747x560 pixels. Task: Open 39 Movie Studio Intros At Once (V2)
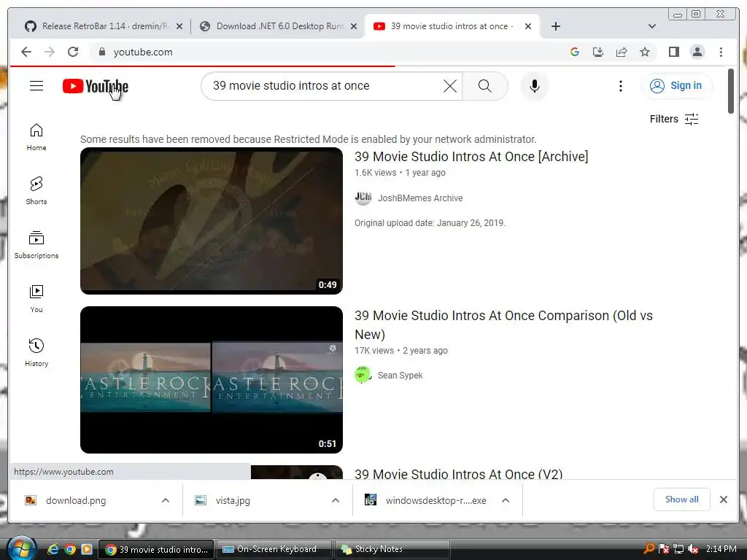pyautogui.click(x=458, y=473)
